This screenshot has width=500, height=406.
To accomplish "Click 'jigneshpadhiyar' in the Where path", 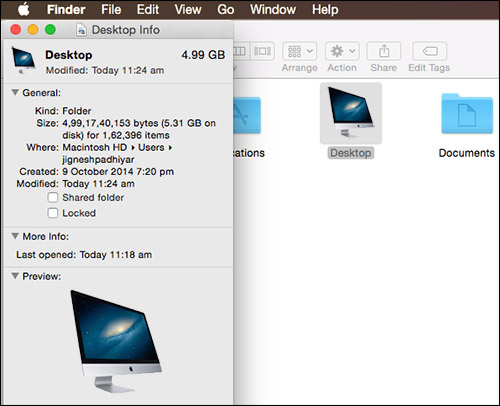I will pos(98,159).
